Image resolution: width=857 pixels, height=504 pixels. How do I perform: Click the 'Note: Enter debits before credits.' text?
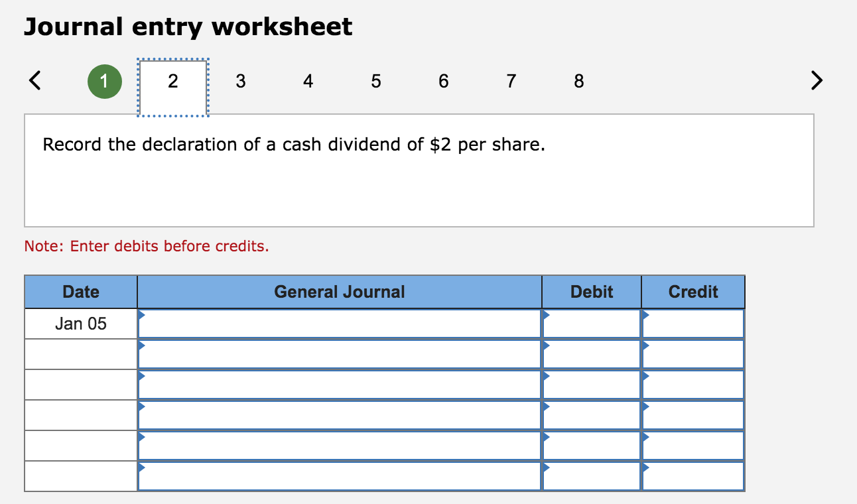147,247
